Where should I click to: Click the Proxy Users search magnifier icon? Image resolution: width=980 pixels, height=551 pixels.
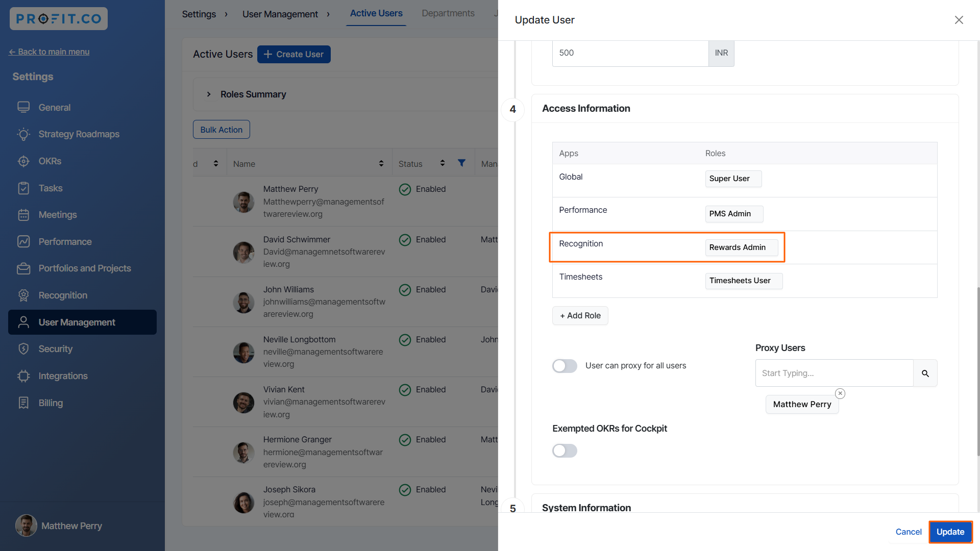925,373
